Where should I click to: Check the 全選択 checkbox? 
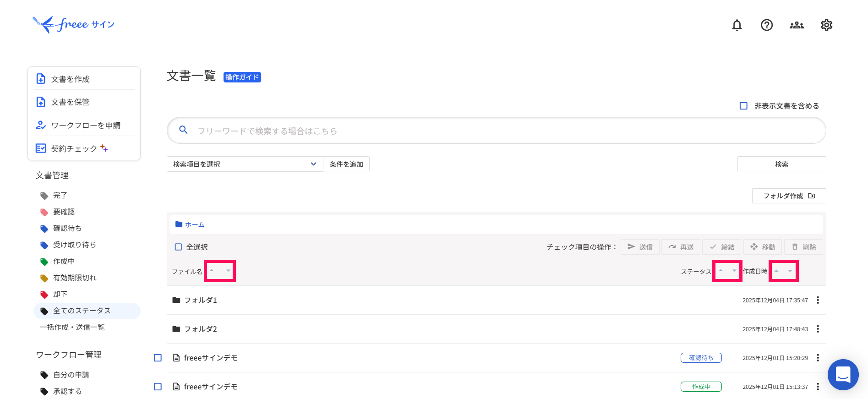(178, 247)
